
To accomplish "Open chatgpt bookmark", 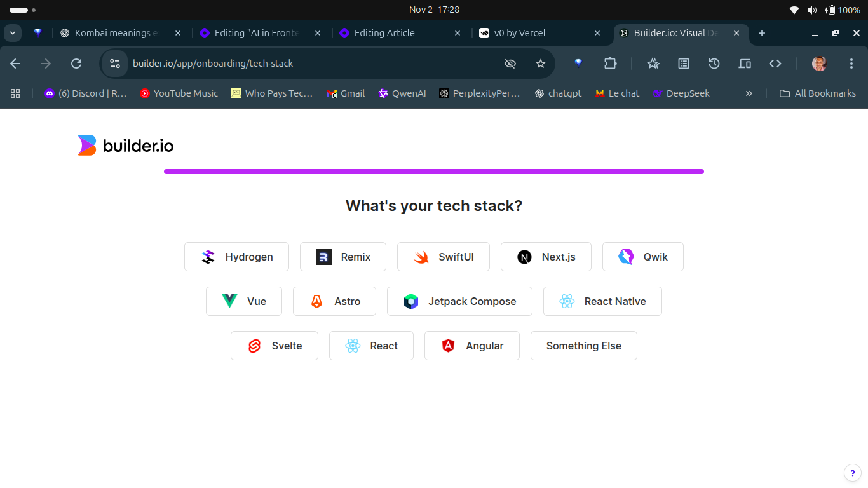I will click(x=558, y=93).
